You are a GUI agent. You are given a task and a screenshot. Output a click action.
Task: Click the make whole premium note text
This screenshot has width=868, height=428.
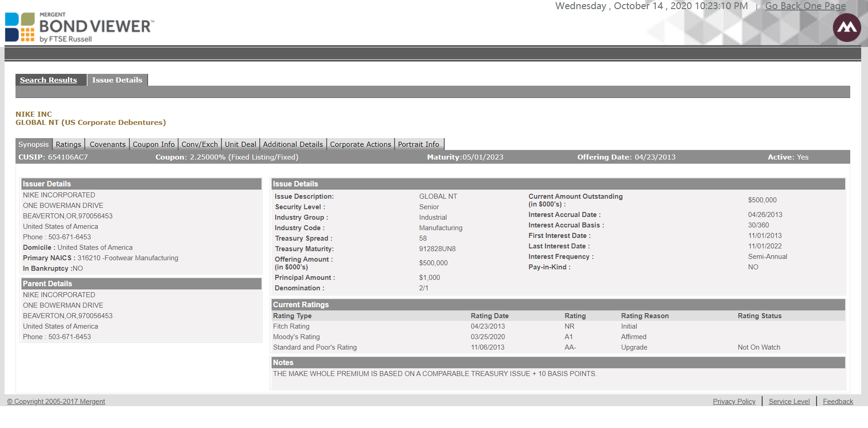pos(435,374)
